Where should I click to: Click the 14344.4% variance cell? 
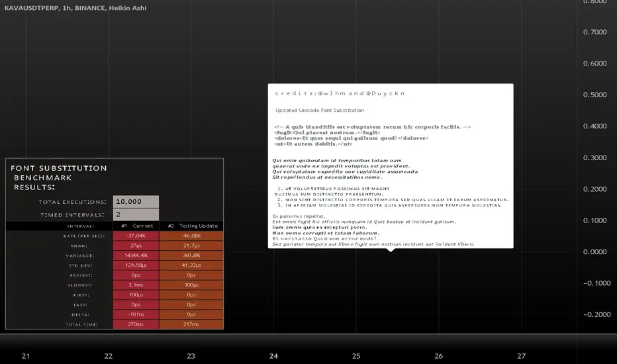click(136, 255)
